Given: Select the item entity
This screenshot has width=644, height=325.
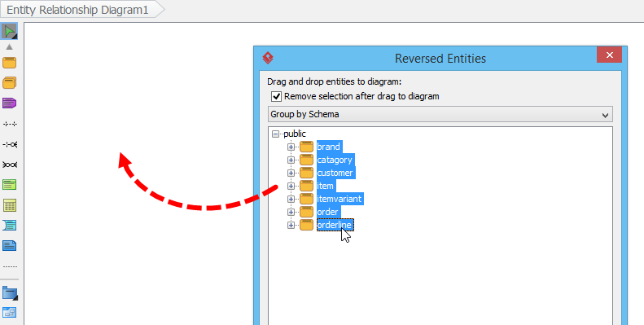Looking at the screenshot, I should (x=326, y=187).
